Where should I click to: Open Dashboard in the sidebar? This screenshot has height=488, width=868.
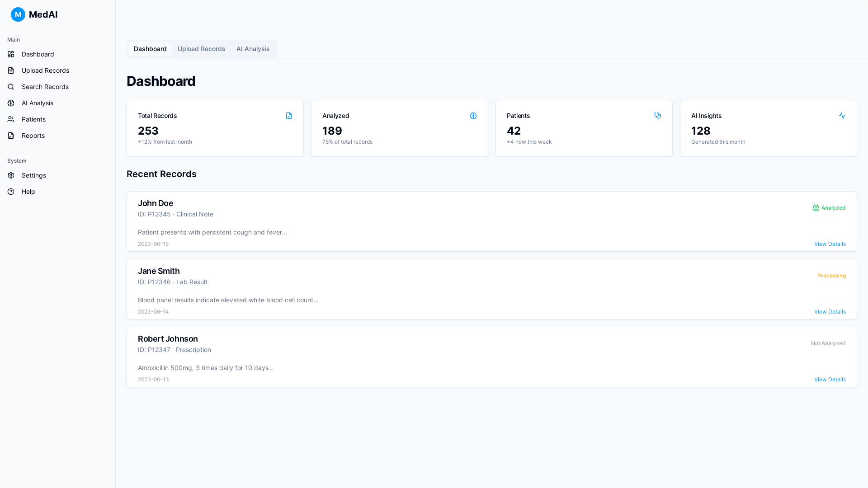(x=58, y=54)
